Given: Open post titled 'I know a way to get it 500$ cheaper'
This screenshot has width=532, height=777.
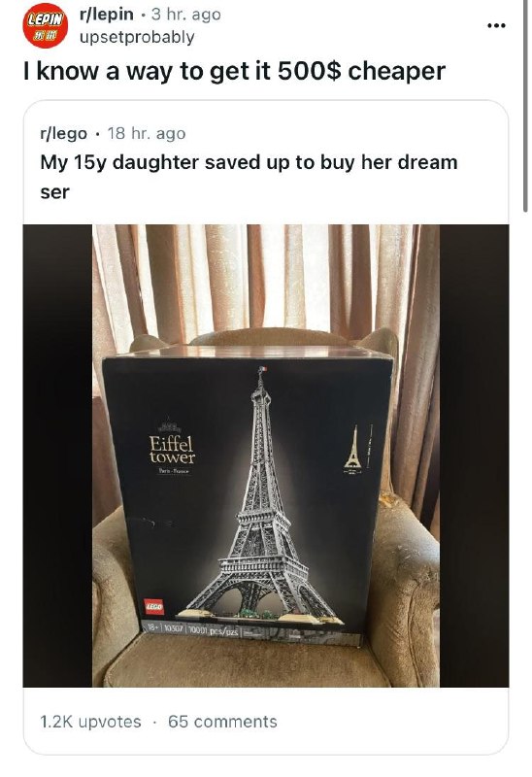Looking at the screenshot, I should point(234,71).
